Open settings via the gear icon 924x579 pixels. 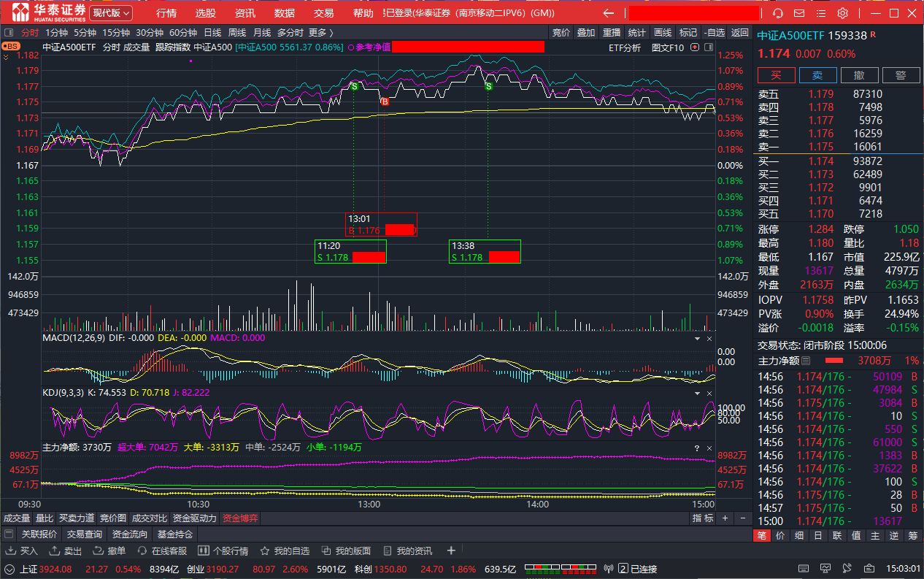click(x=842, y=13)
